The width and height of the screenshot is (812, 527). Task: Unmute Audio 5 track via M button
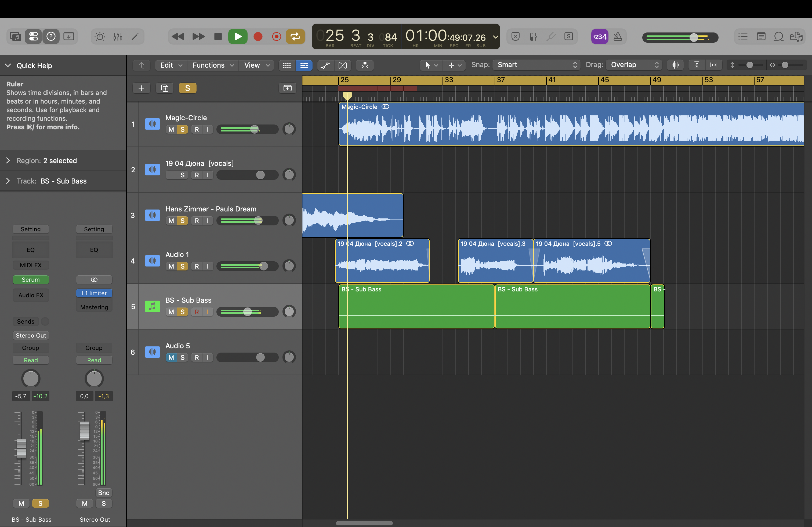pos(171,358)
